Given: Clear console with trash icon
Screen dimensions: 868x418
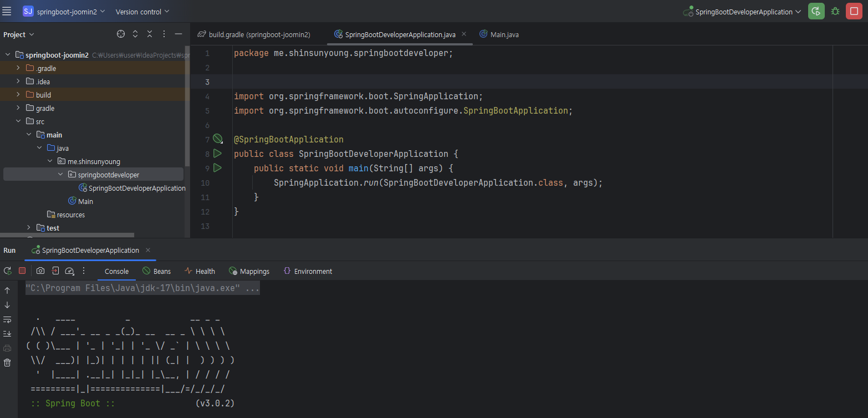Looking at the screenshot, I should coord(7,363).
